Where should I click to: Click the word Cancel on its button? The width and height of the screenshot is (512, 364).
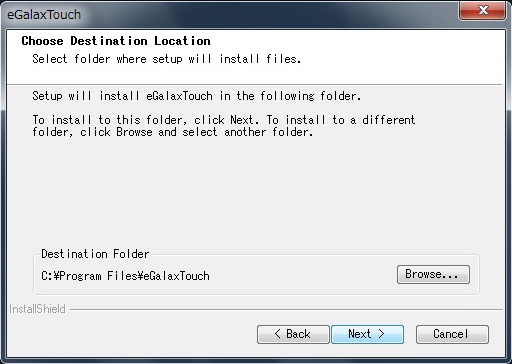[451, 334]
